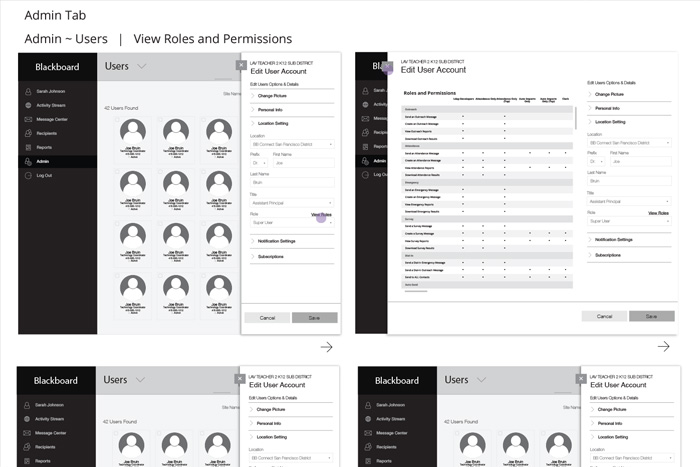Select Admin icon in top-left mockup sidebar
This screenshot has height=467, width=700.
(28, 161)
